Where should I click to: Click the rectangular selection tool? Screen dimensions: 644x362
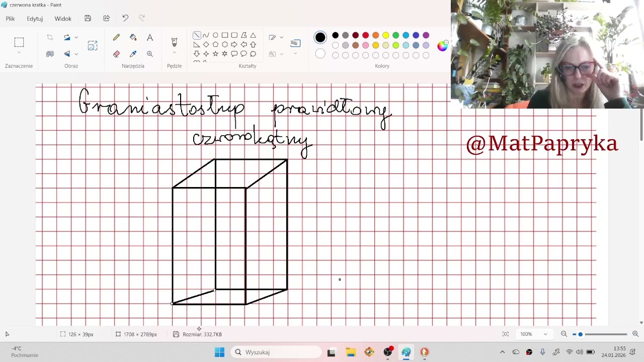click(x=19, y=42)
